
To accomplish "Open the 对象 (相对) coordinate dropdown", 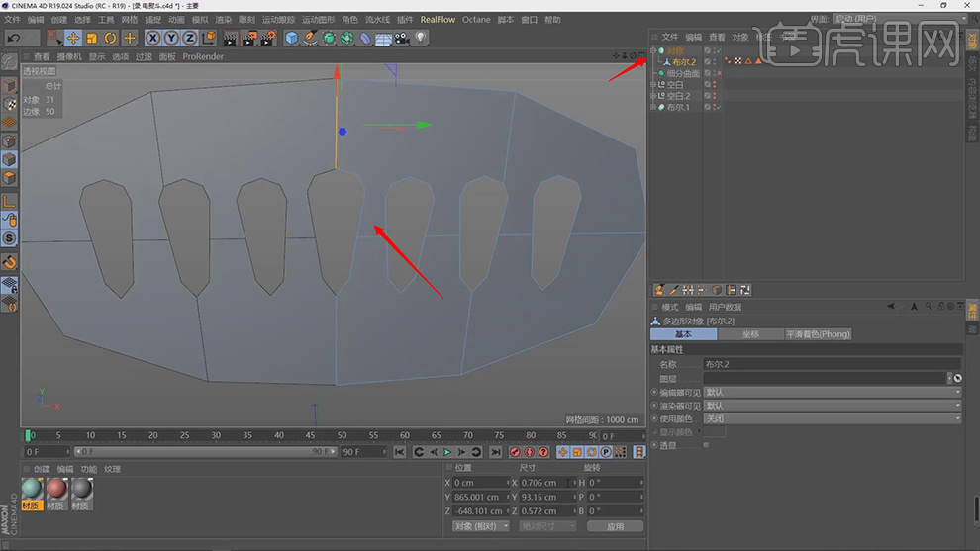I will (481, 526).
